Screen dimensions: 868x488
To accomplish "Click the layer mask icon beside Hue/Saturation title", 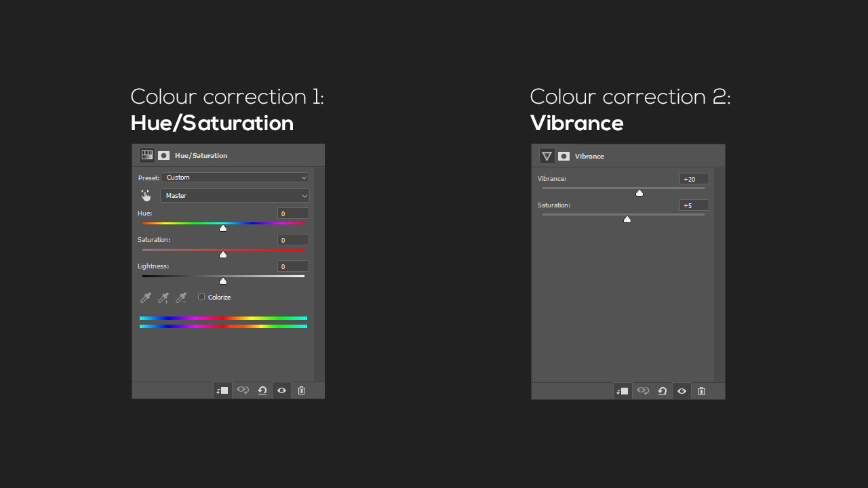I will (163, 155).
